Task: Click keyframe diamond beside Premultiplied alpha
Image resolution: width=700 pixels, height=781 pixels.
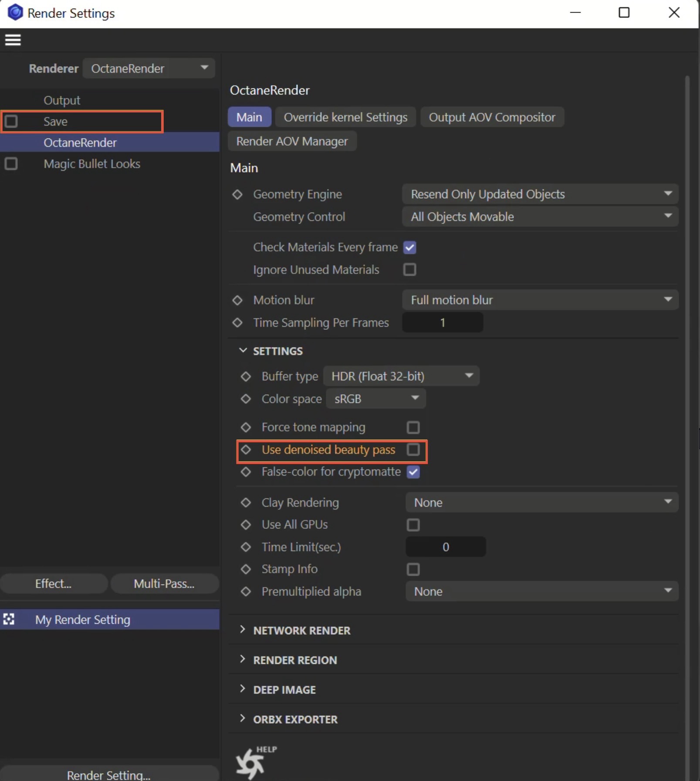Action: click(246, 592)
